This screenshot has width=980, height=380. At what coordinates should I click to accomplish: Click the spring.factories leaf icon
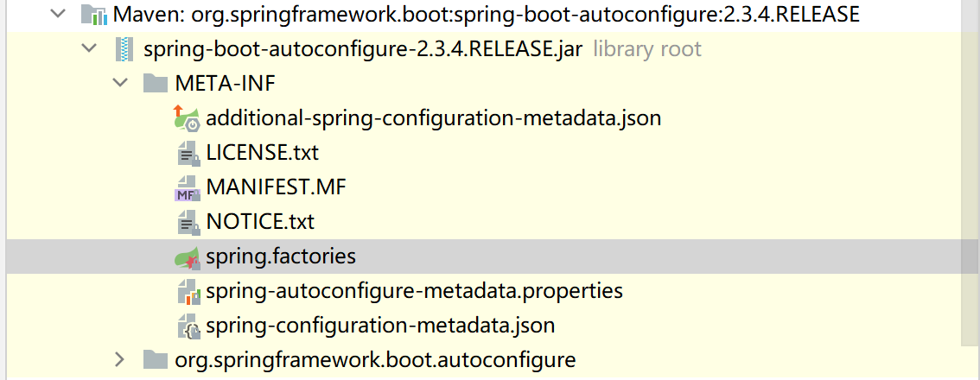click(187, 256)
